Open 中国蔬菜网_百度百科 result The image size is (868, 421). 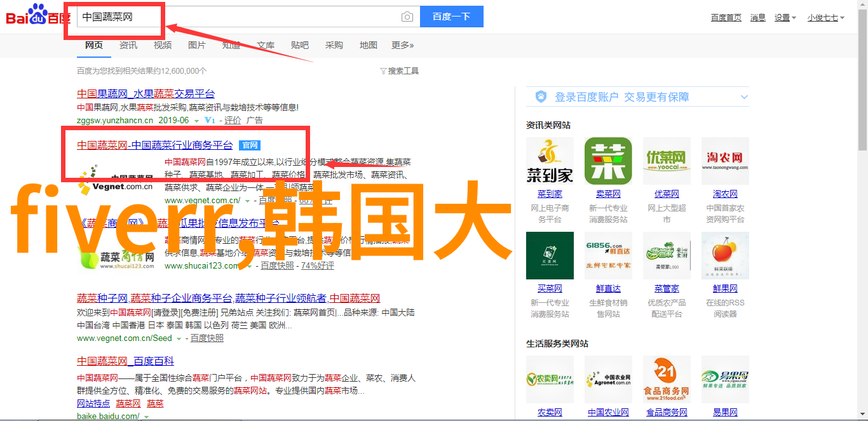click(126, 361)
